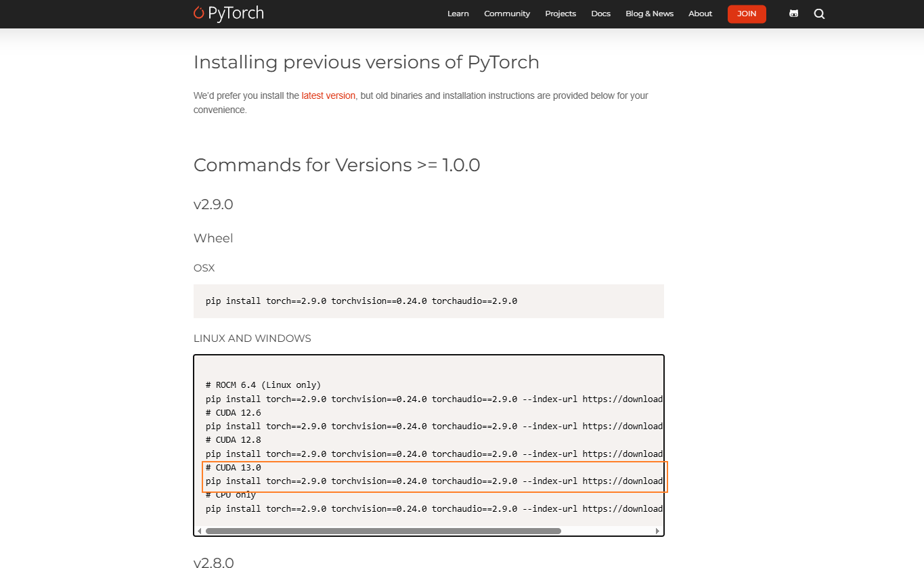Click the CUDA 12.8 pip install command
This screenshot has width=924, height=568.
[x=433, y=454]
